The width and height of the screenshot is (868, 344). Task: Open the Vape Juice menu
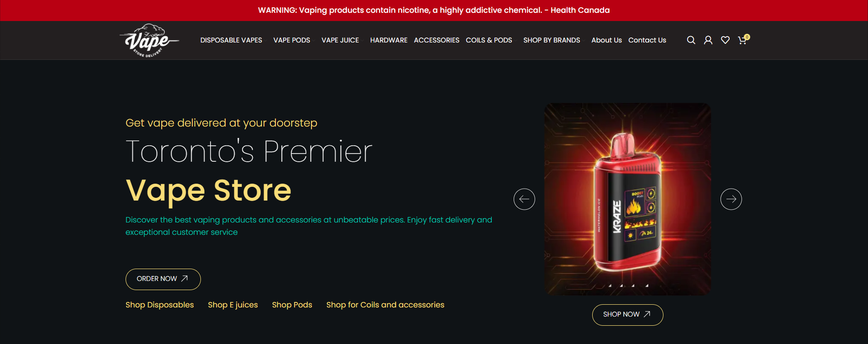click(340, 40)
